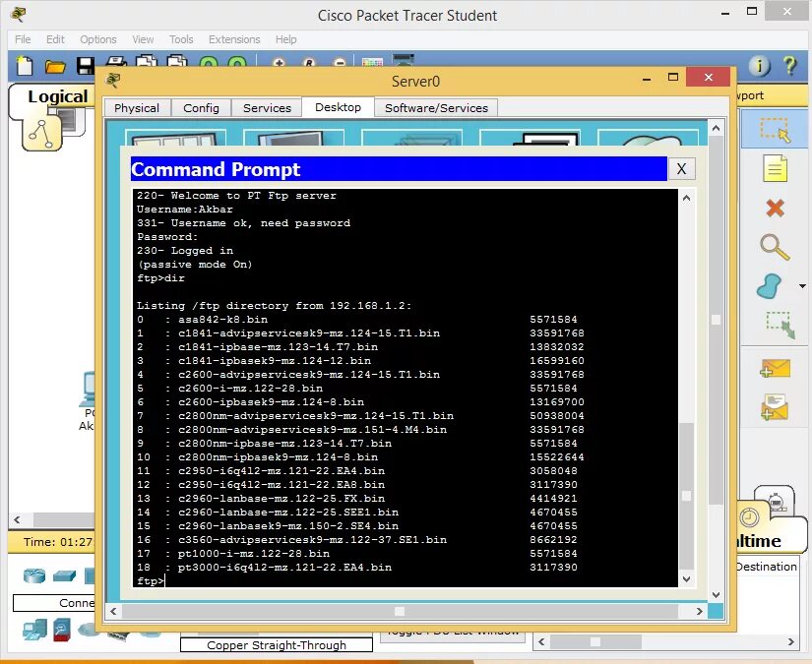The width and height of the screenshot is (812, 664).
Task: Close Command Prompt with the X button
Action: (681, 169)
